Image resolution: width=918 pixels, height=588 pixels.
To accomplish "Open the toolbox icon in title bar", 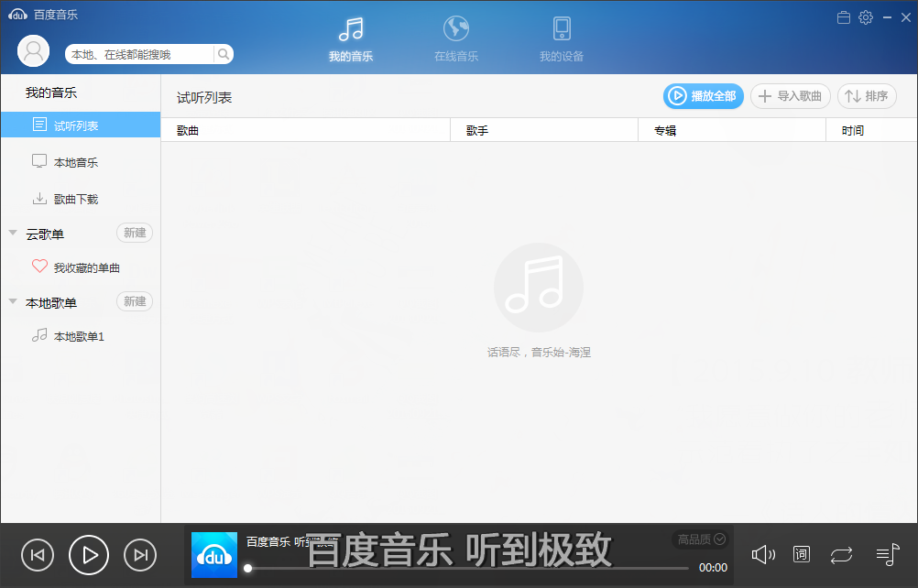I will point(844,17).
